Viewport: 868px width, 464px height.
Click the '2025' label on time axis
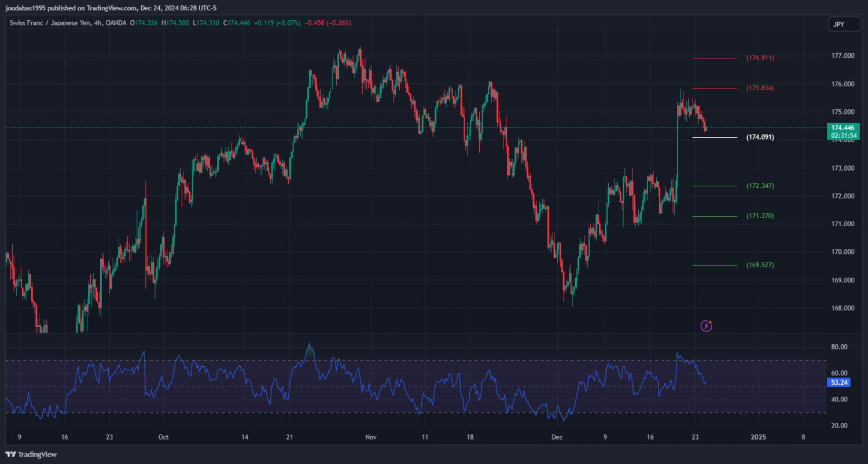tap(758, 437)
